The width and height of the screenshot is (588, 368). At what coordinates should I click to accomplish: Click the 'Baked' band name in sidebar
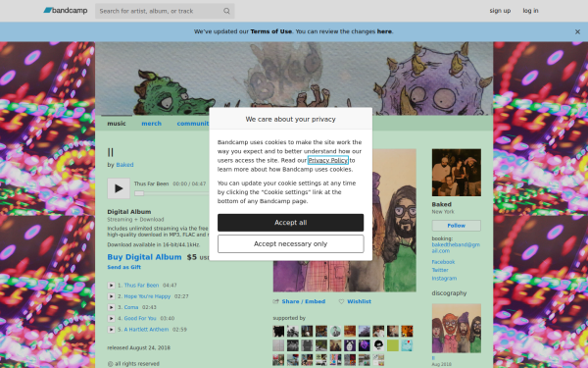(442, 204)
